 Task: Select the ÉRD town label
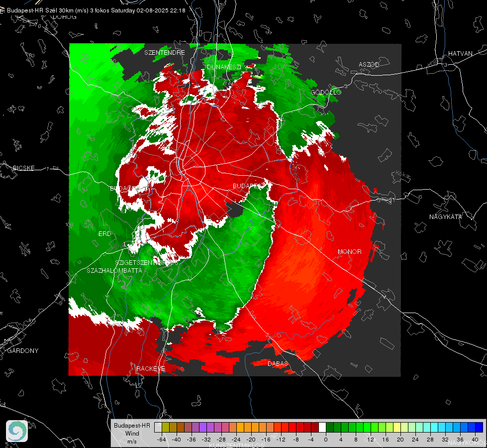104,234
